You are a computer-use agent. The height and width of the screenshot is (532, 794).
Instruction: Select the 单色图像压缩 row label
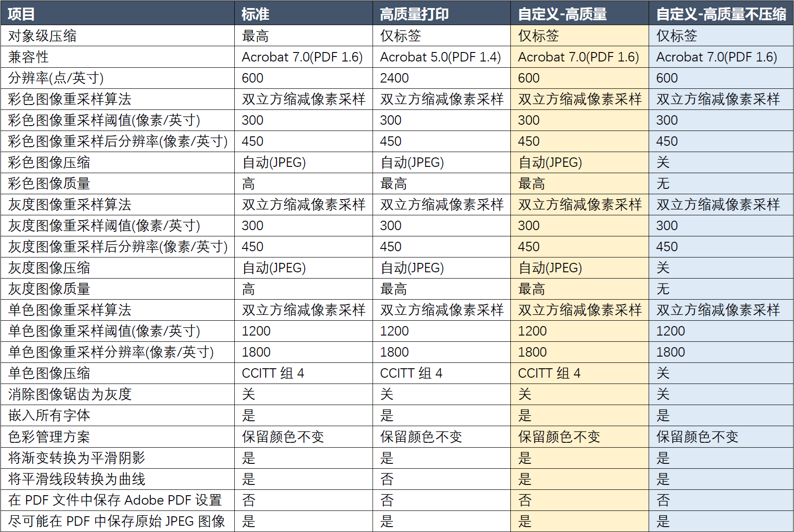(49, 373)
